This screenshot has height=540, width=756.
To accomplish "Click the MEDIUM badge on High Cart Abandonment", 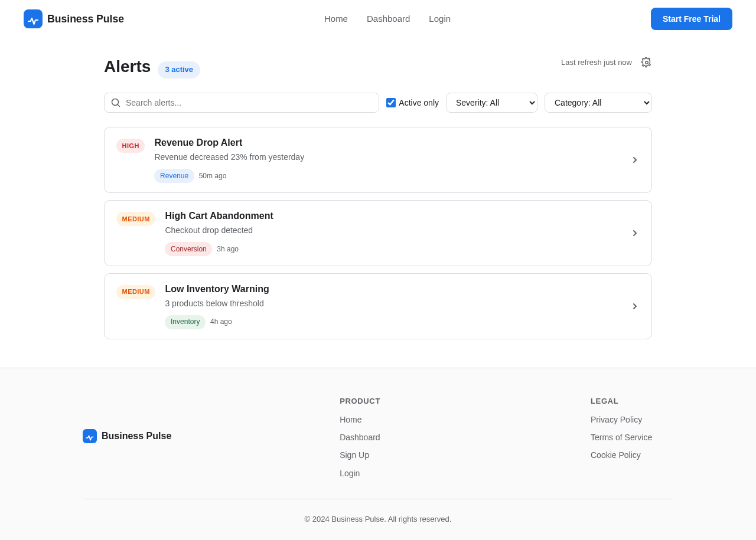I will coord(136,219).
